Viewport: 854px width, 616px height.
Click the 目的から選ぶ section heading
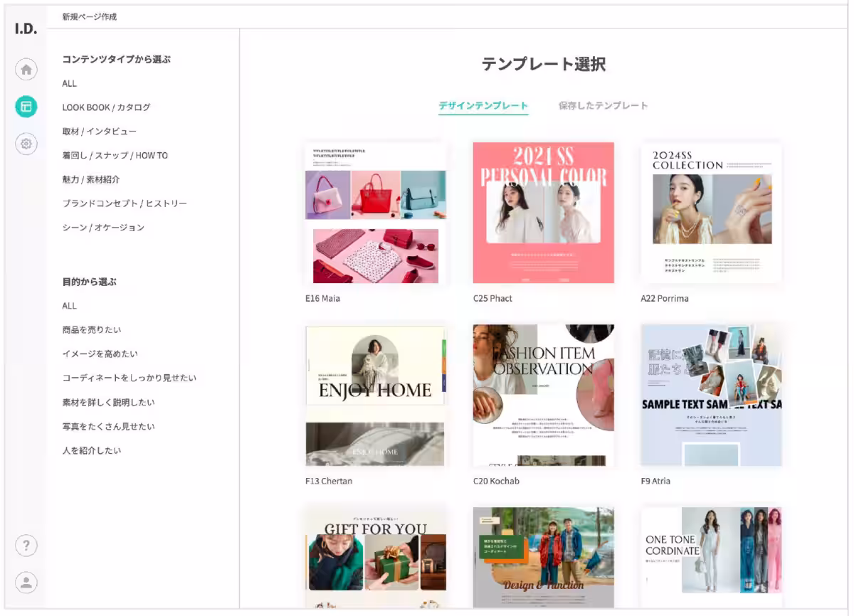(89, 282)
